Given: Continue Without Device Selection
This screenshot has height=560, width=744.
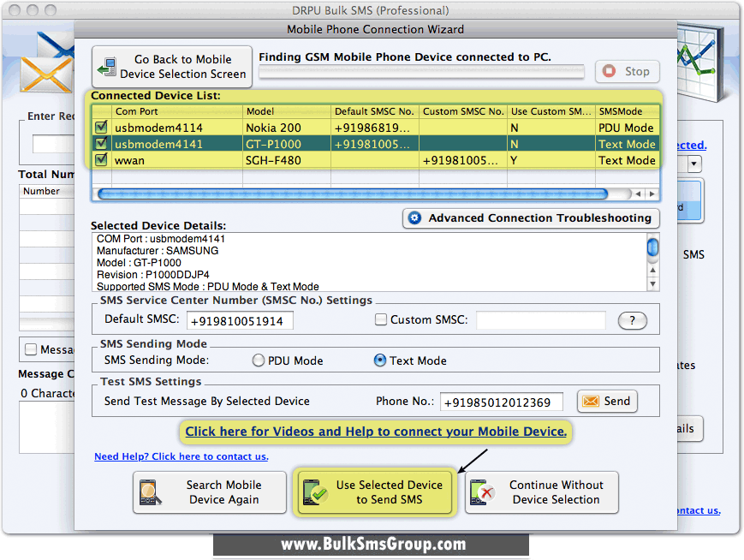Looking at the screenshot, I should (x=541, y=492).
